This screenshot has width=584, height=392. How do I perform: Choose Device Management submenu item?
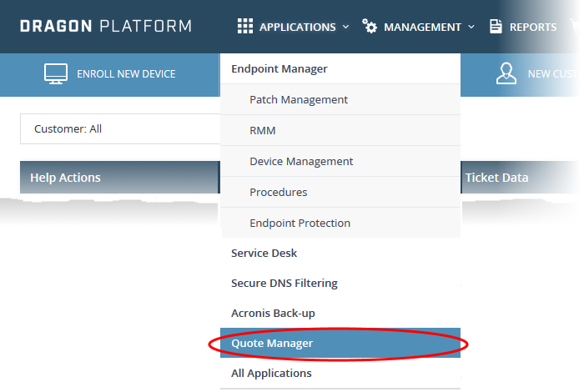pos(340,162)
